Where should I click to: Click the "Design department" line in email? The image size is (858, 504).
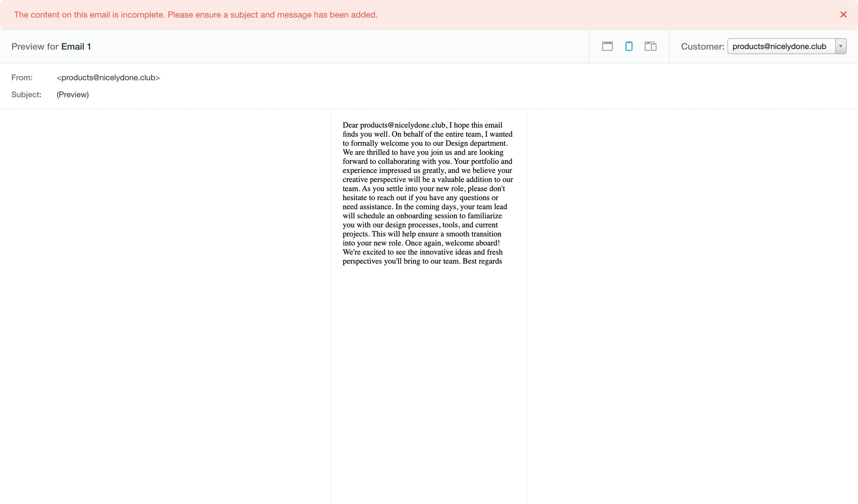point(475,143)
